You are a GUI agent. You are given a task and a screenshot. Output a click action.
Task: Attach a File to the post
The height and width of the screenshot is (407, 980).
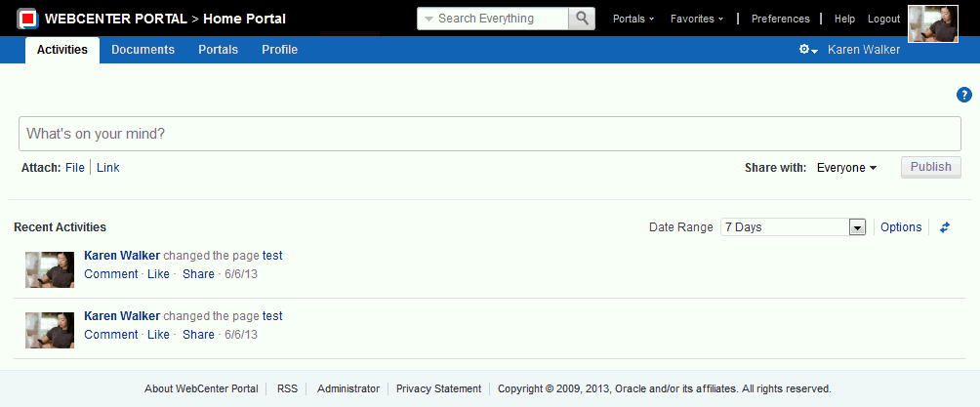[x=75, y=168]
